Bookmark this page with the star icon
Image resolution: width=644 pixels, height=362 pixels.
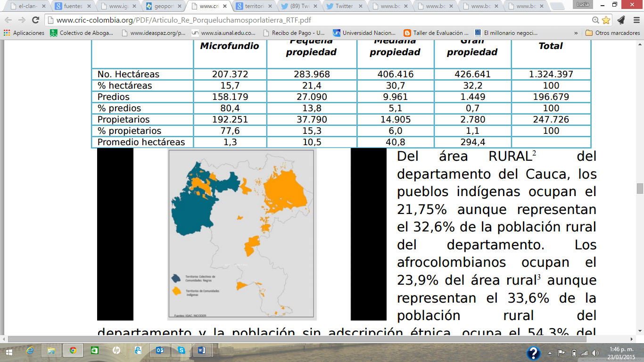click(x=606, y=20)
